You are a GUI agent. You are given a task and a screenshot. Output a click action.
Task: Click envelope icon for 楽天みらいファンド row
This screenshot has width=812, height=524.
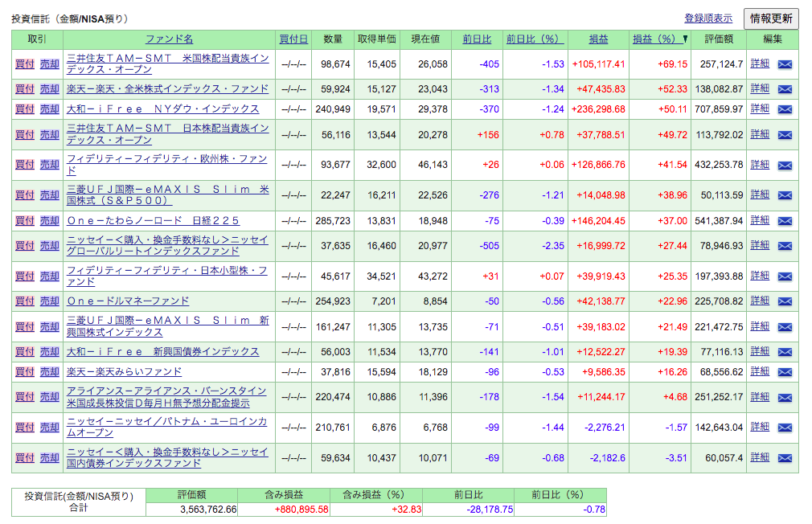785,372
